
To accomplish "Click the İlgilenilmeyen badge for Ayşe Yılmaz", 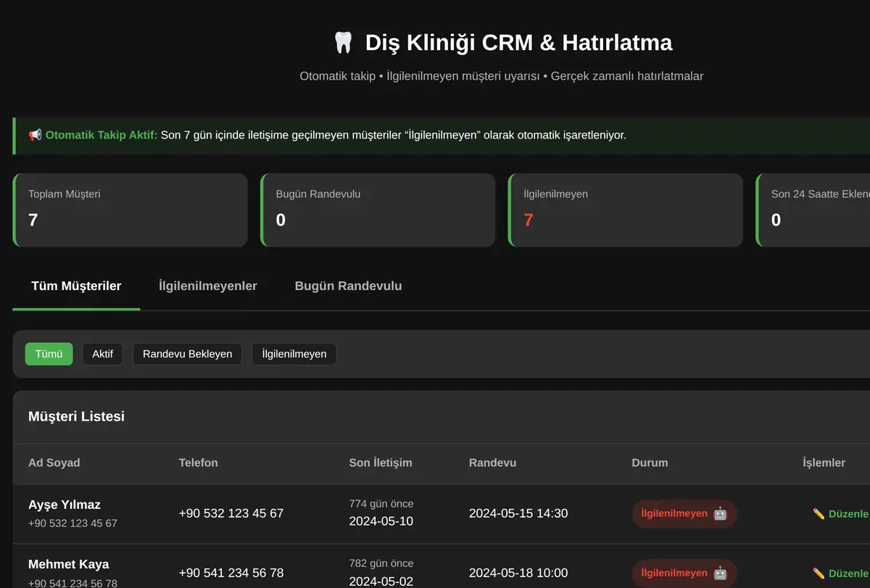I will [684, 513].
